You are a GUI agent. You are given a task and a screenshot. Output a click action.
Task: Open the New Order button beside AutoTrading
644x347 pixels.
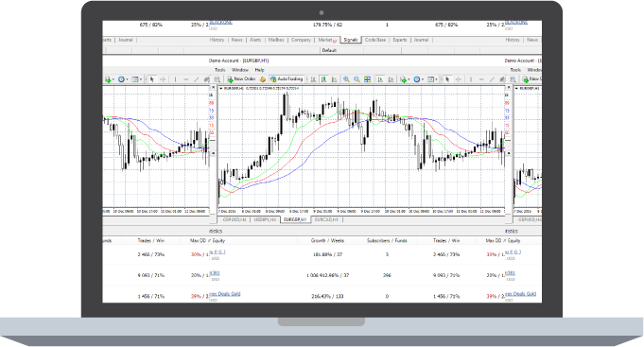241,78
